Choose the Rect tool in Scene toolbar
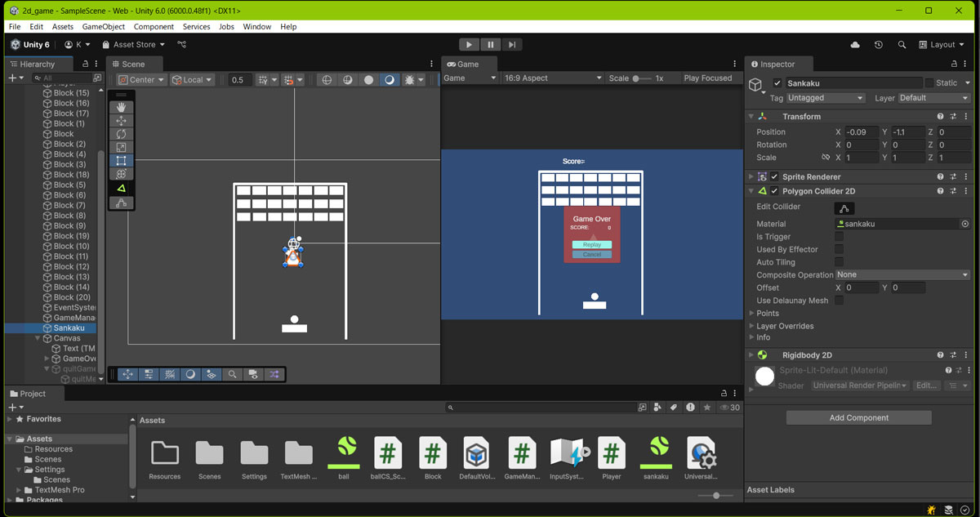Screen dimensions: 980x517 tap(122, 161)
